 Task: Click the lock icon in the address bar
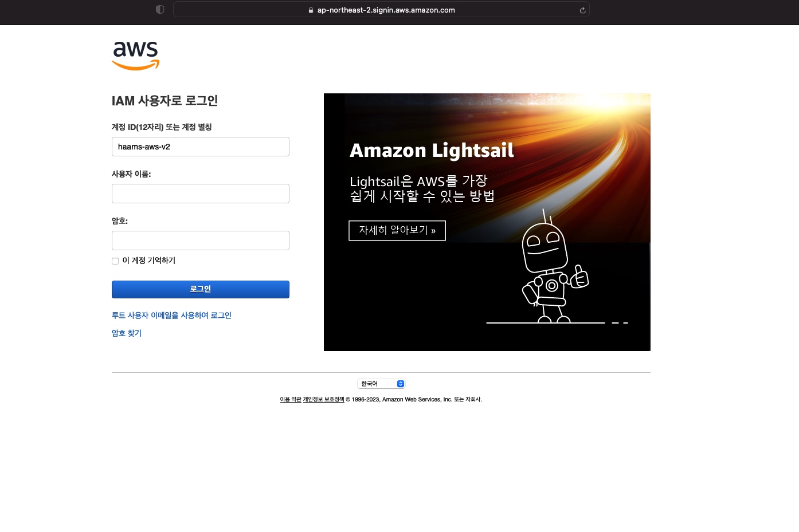pos(311,10)
